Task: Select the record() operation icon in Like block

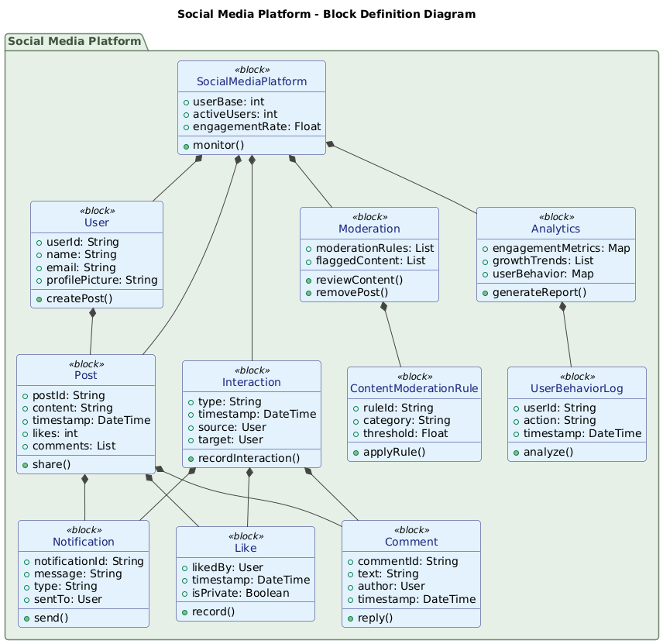Action: pyautogui.click(x=184, y=611)
